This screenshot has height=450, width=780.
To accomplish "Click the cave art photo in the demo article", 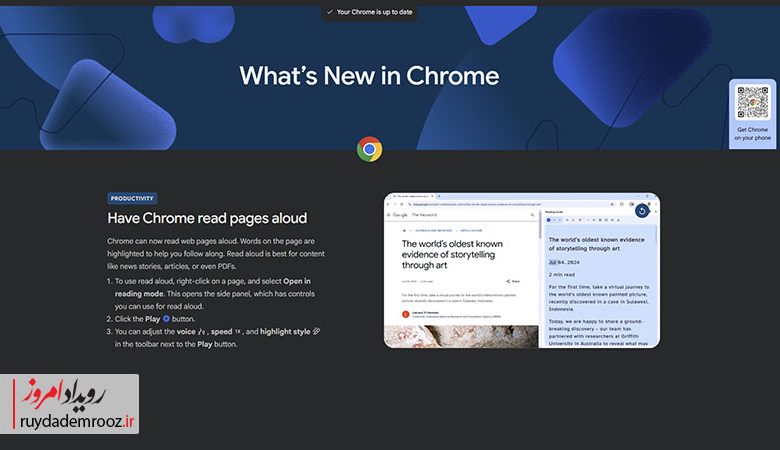I will click(461, 337).
